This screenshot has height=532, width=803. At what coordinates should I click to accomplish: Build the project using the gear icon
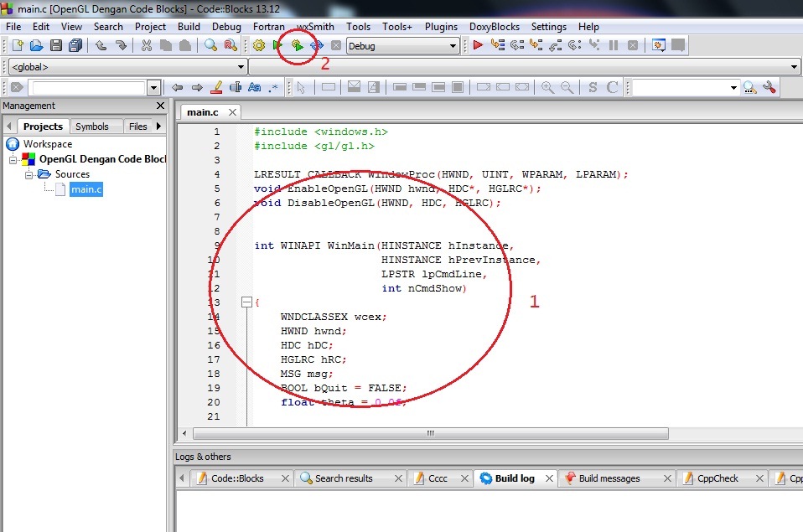[260, 45]
